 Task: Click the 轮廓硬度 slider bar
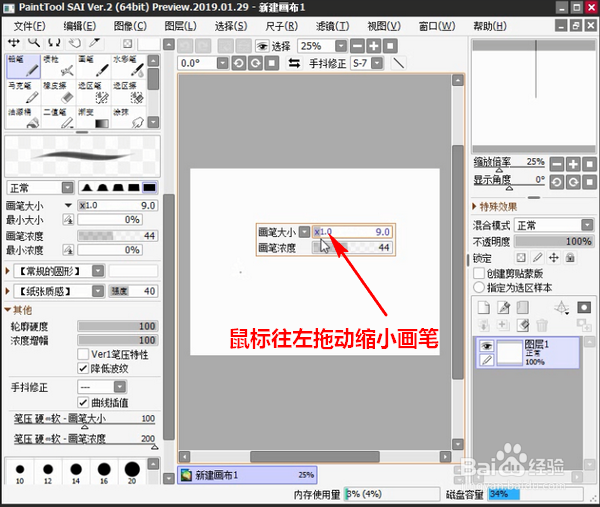[117, 326]
